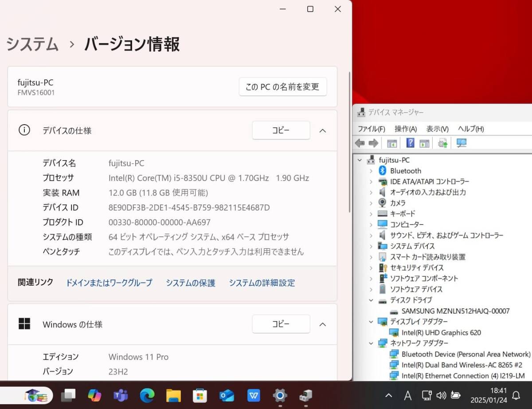532x409 pixels.
Task: Collapse the ディスプレイ アダプター node
Action: (x=371, y=322)
